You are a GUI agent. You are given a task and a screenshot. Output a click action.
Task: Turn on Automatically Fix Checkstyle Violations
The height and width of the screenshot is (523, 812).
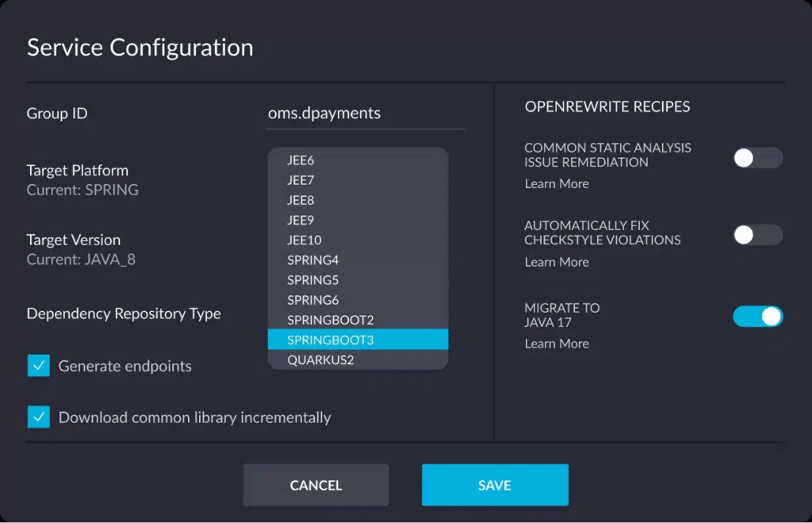pyautogui.click(x=757, y=235)
